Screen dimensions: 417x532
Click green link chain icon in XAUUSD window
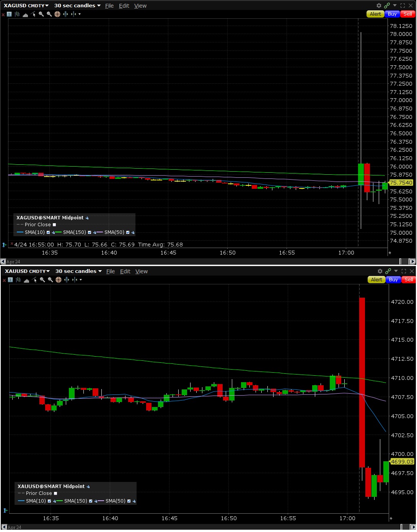pyautogui.click(x=388, y=271)
